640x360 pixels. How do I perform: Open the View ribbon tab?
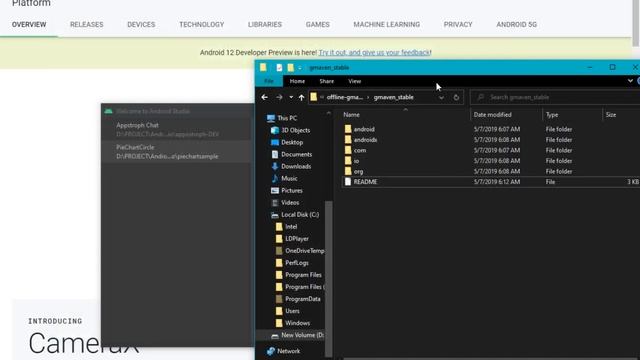pyautogui.click(x=354, y=81)
